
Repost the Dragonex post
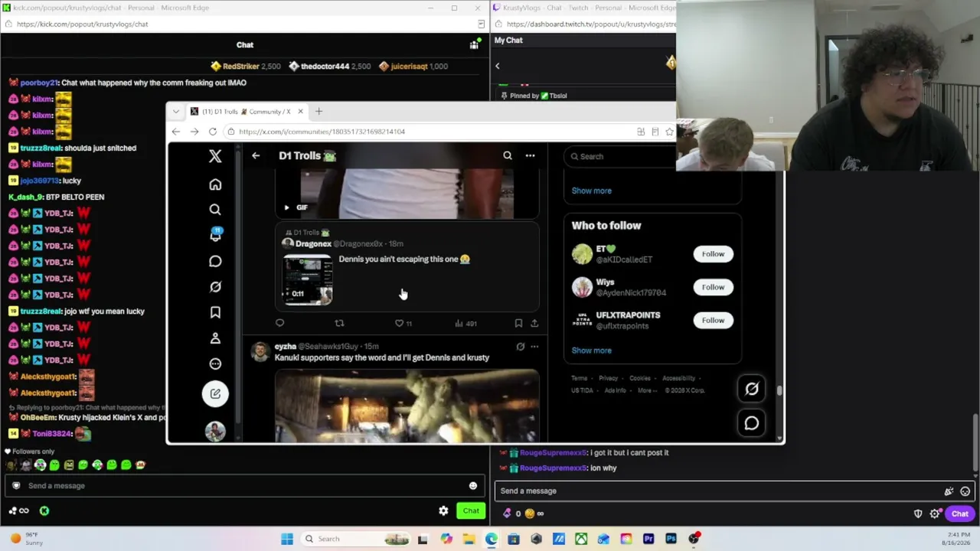point(339,324)
